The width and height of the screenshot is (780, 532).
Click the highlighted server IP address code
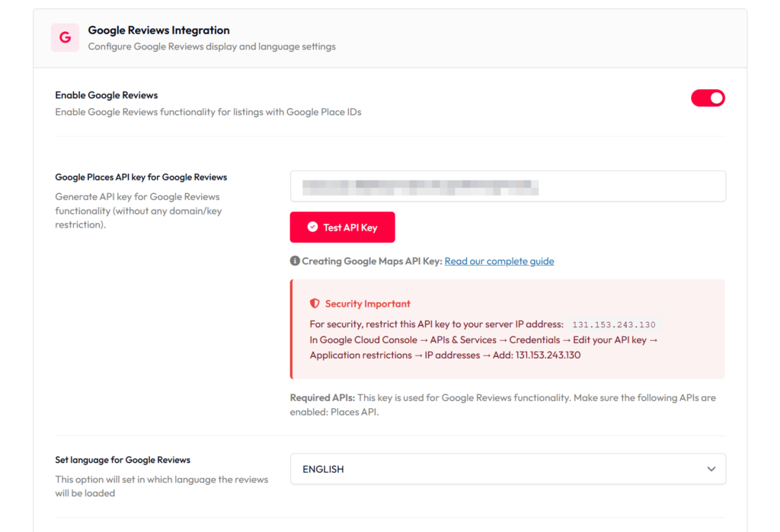612,325
